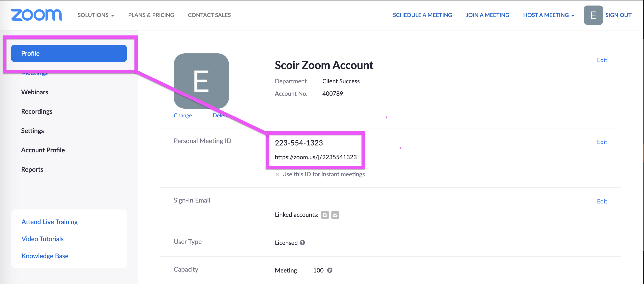This screenshot has width=644, height=284.
Task: Open Recordings in the sidebar
Action: [37, 111]
